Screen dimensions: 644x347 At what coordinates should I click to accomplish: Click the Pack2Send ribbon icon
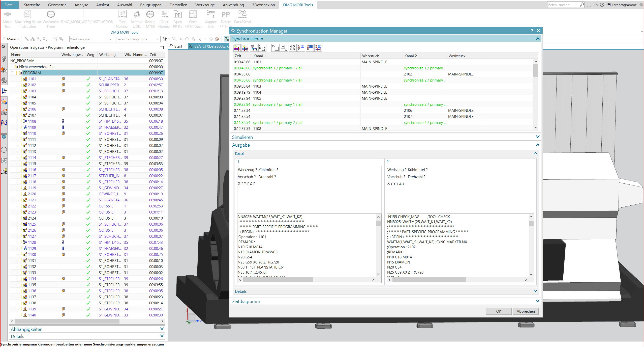click(242, 17)
